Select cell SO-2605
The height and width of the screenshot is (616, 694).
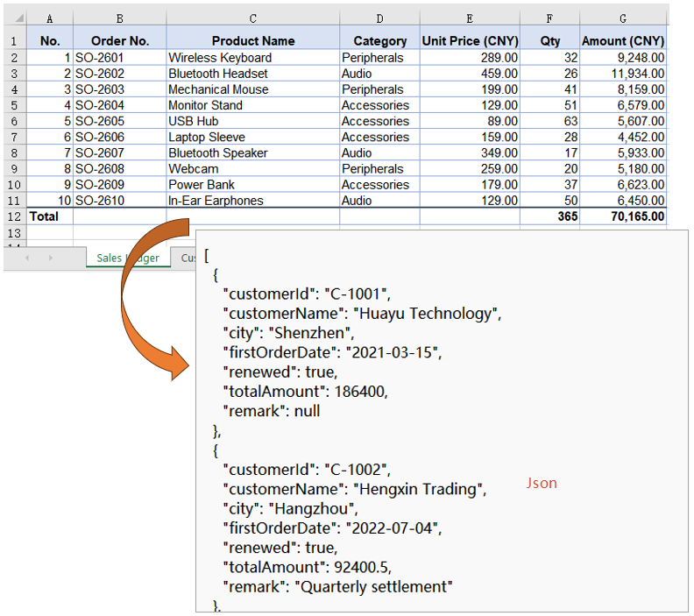point(119,121)
